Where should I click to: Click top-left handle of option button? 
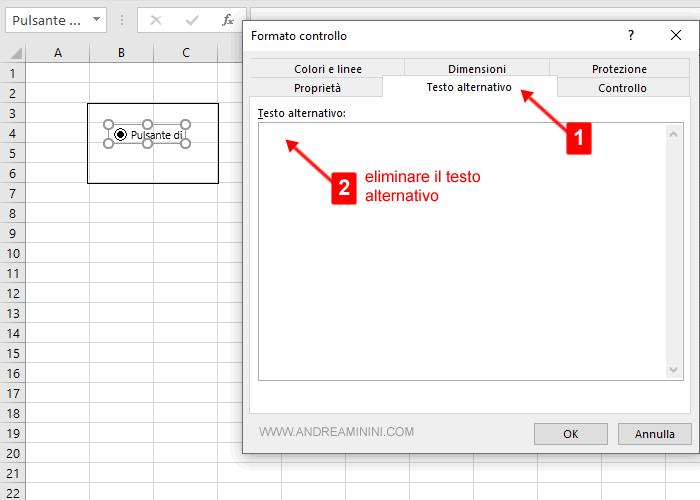click(x=108, y=124)
